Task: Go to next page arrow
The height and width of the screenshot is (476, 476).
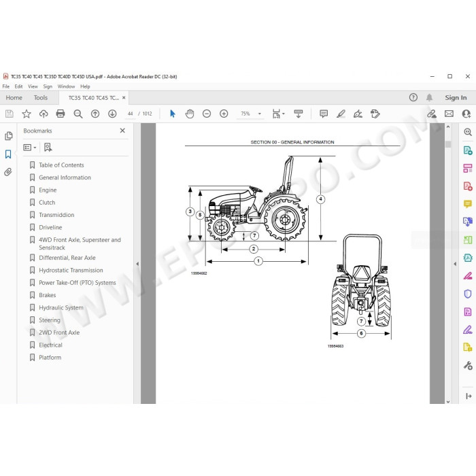Action: pos(112,114)
